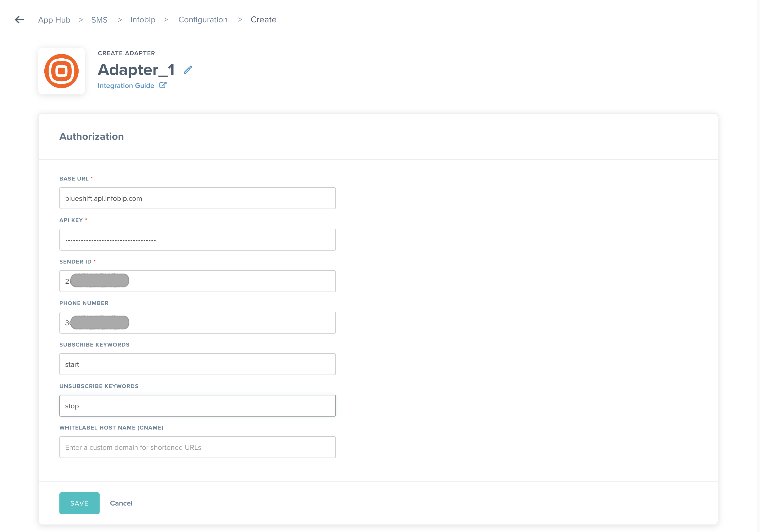The height and width of the screenshot is (532, 760).
Task: Navigate to SMS breadcrumb
Action: pyautogui.click(x=99, y=20)
